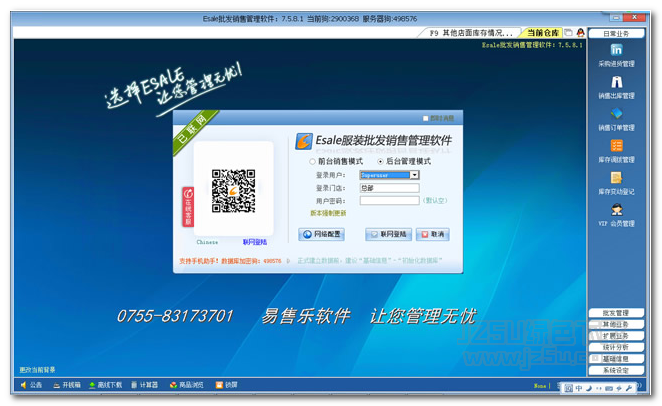Click the small arrow after 数据库加密狗 text

tap(288, 261)
